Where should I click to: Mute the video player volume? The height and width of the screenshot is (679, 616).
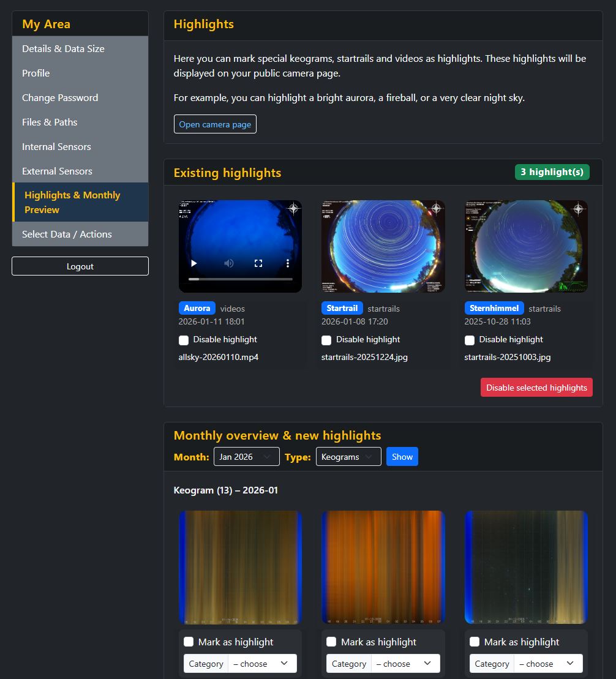[x=228, y=263]
